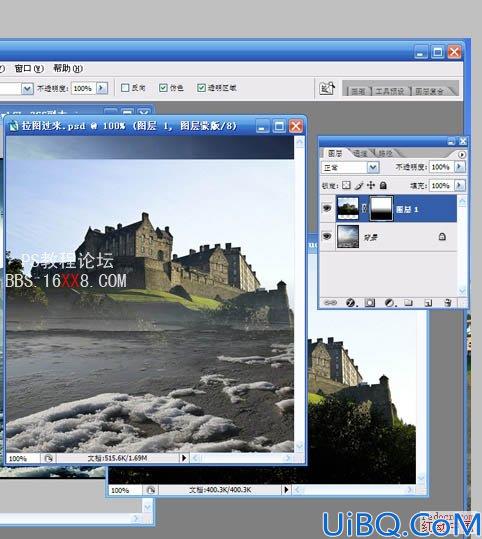Open the 窗口(W) menu
Image resolution: width=482 pixels, height=539 pixels.
point(29,68)
